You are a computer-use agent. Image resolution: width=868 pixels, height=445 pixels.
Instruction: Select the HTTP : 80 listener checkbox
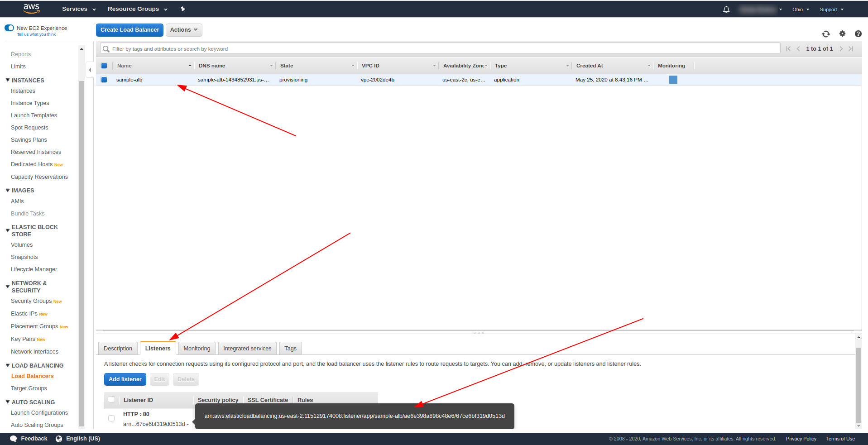point(111,418)
